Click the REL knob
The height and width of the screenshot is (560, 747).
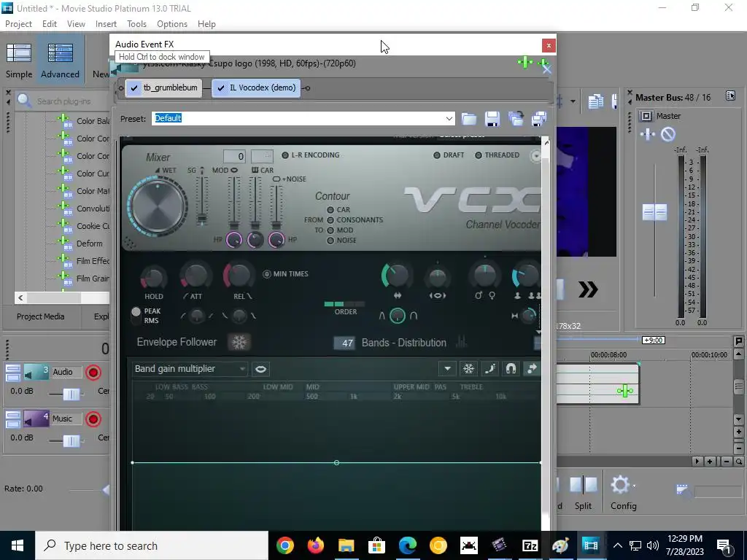point(238,275)
